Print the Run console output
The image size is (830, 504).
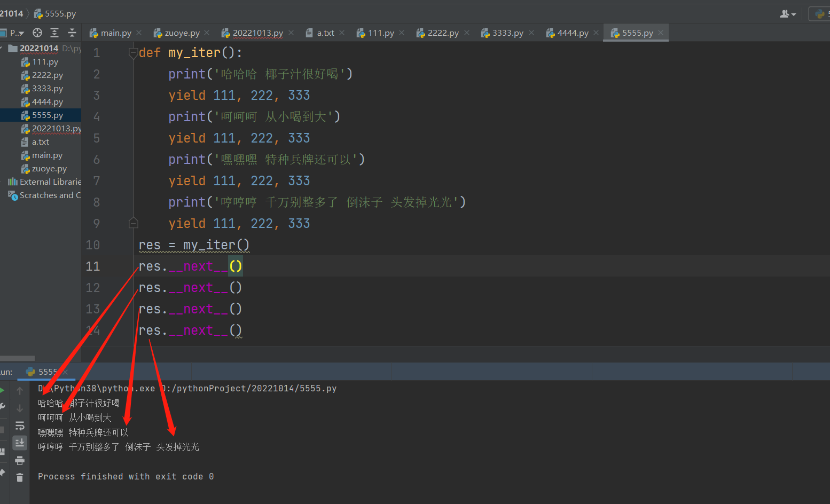coord(20,460)
